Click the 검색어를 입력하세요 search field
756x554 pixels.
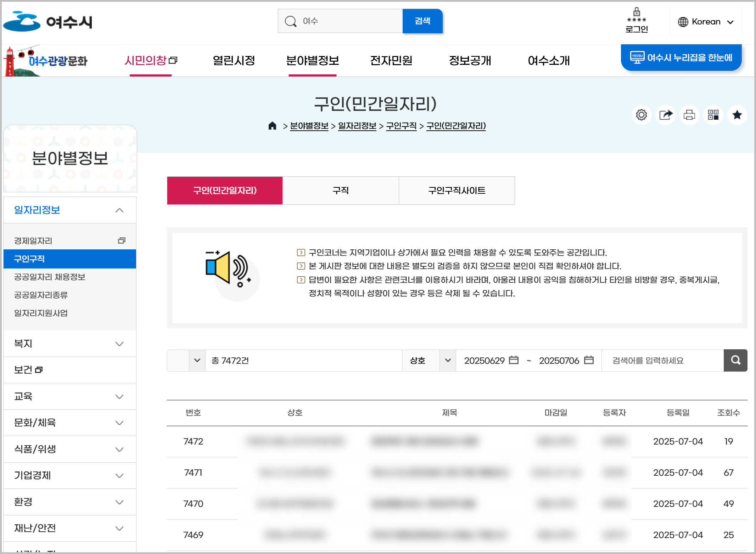click(x=662, y=360)
